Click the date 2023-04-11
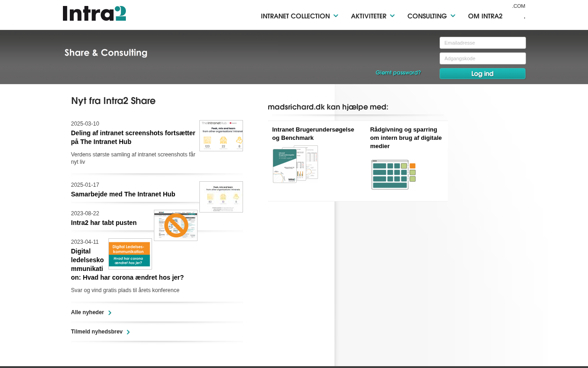Viewport: 588px width, 368px height. click(x=85, y=242)
